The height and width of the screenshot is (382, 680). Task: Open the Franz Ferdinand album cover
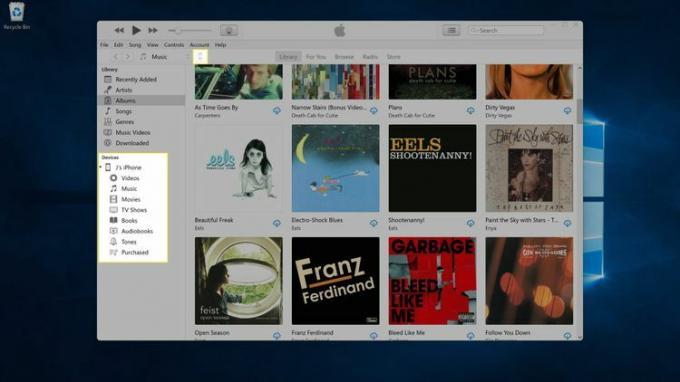coord(336,281)
